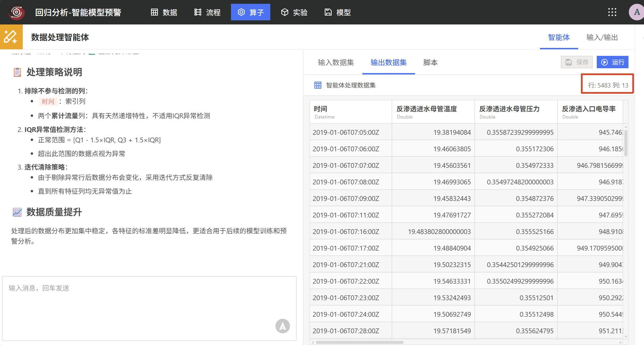Select cell 2019-01-06T07:05:00Z
Screen dimensions: 644x345
351,132
